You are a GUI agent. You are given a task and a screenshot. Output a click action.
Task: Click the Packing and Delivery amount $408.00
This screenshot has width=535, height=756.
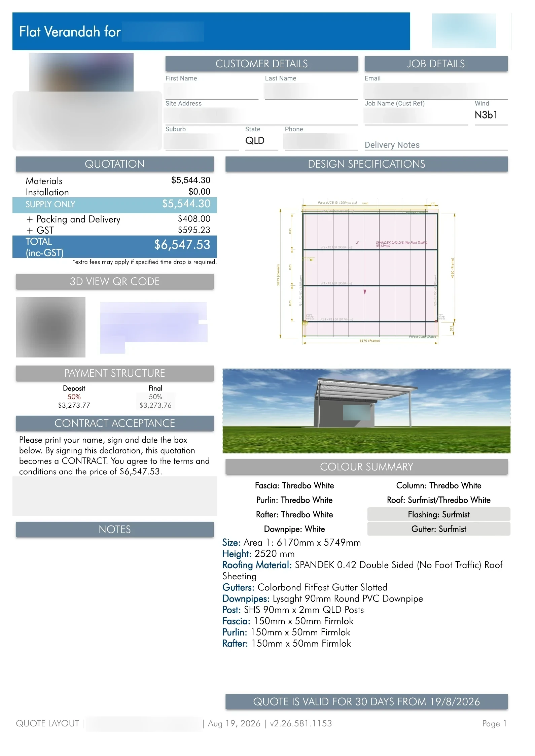[x=194, y=219]
